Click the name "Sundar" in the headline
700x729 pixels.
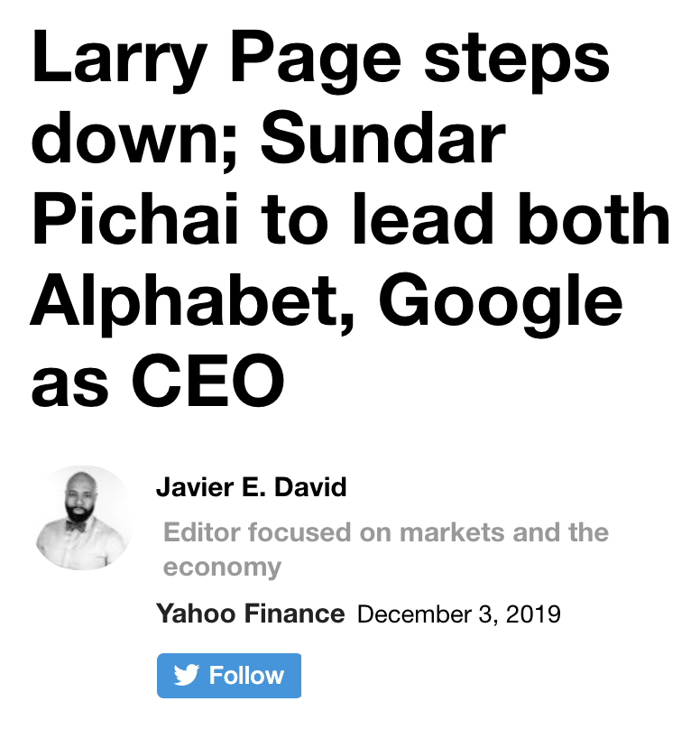pos(383,138)
